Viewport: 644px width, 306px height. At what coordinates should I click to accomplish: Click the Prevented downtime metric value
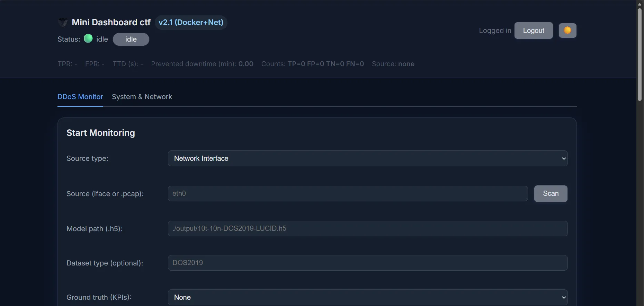tap(246, 64)
